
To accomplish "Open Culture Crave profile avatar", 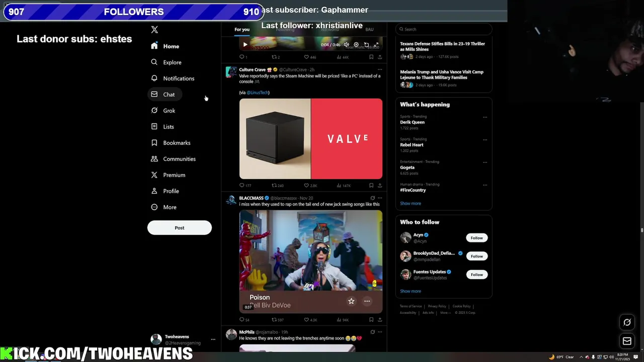I will [231, 72].
